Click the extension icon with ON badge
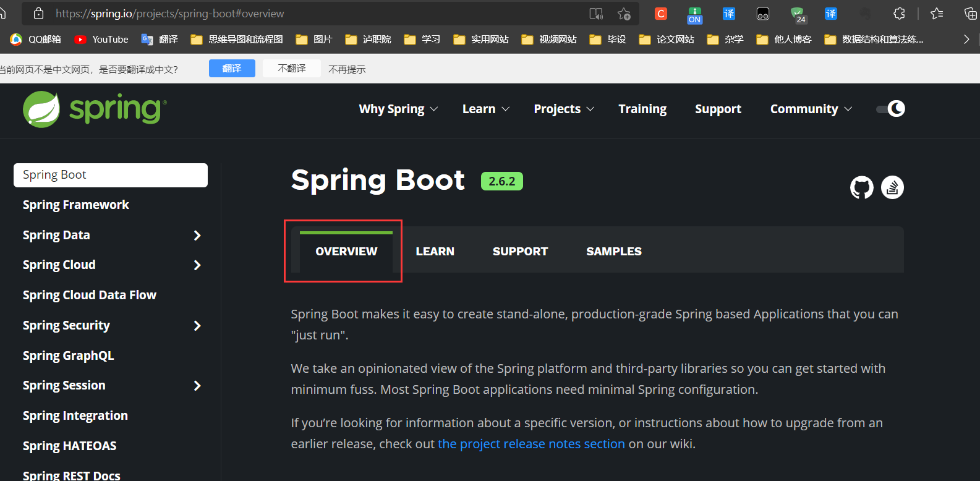Viewport: 980px width, 481px height. (x=695, y=15)
